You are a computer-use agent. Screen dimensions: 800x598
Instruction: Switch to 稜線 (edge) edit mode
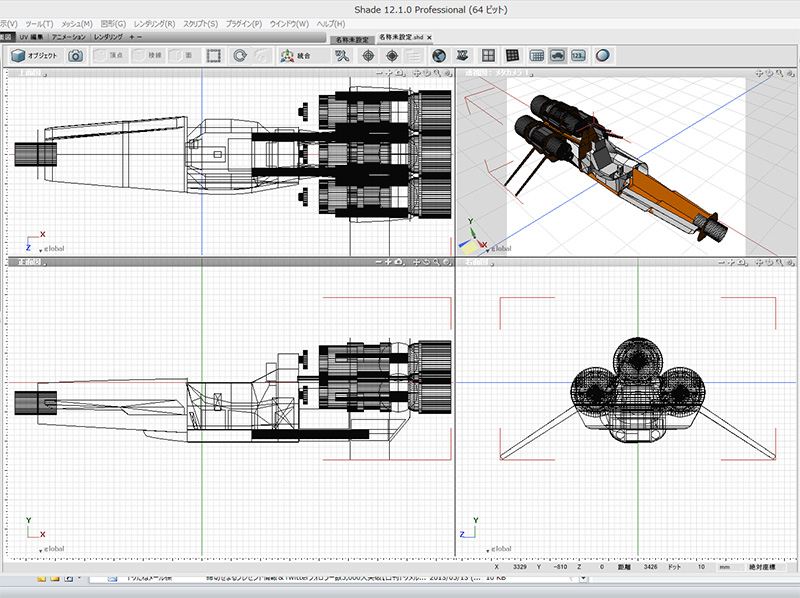148,56
